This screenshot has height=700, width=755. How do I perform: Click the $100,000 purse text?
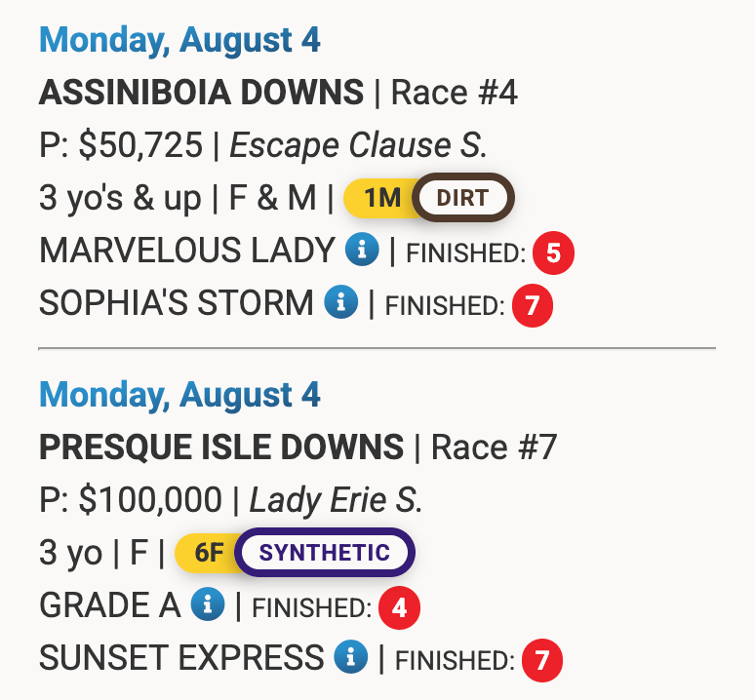150,500
